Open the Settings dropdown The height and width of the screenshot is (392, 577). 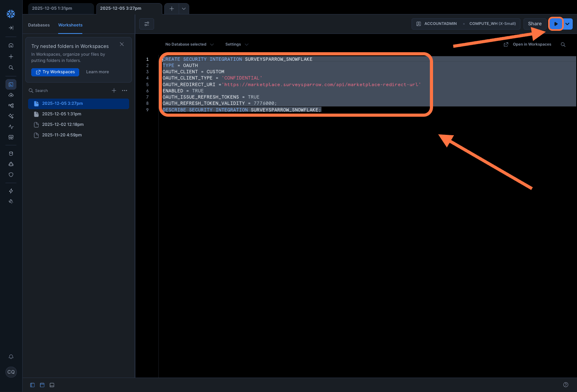pos(236,44)
